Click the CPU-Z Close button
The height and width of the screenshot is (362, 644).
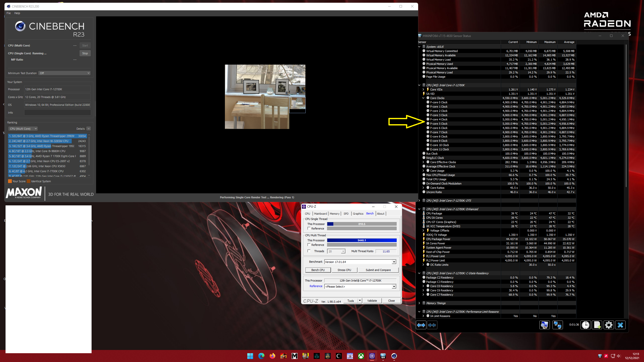click(x=391, y=301)
